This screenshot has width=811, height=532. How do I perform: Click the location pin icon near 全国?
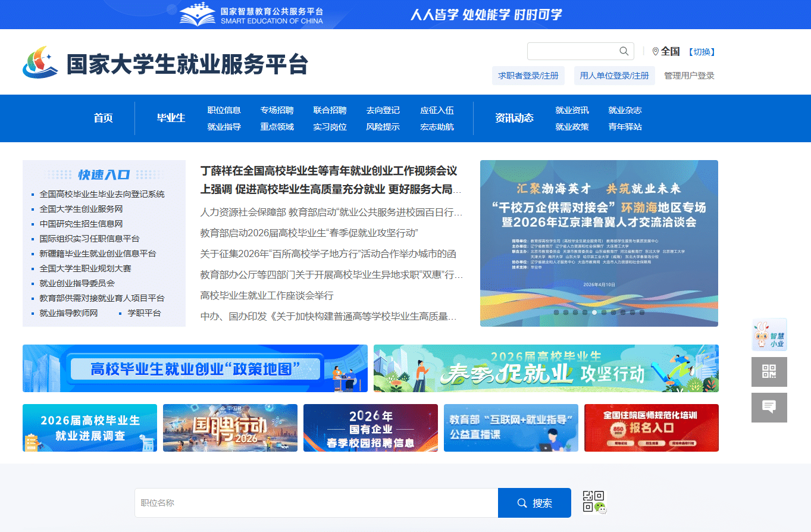click(655, 51)
